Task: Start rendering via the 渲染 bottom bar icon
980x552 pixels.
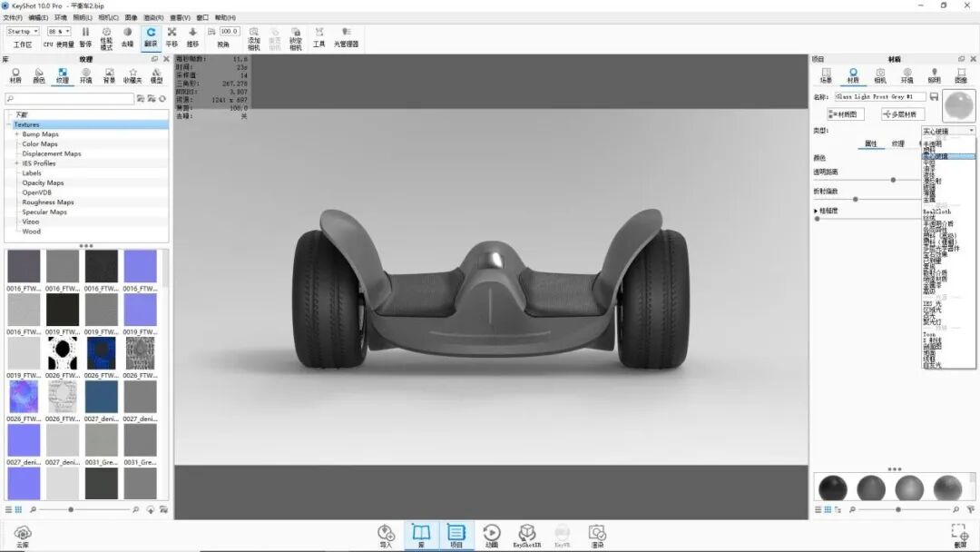Action: pyautogui.click(x=596, y=534)
